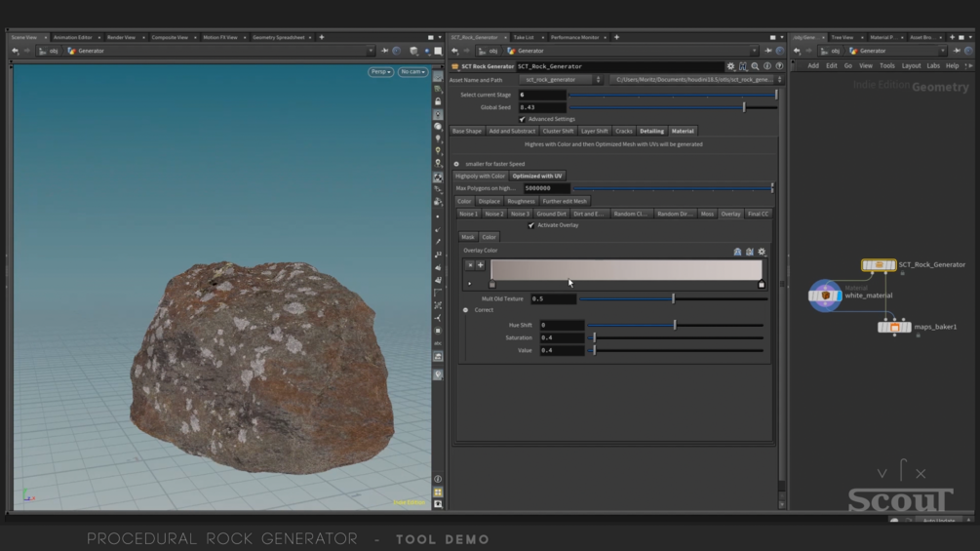Collapse the smaller for faster Speed section
980x551 pixels.
[x=456, y=164]
